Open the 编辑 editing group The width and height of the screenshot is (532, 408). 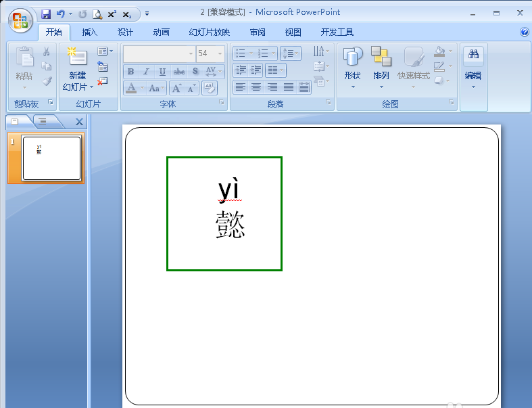(x=473, y=68)
